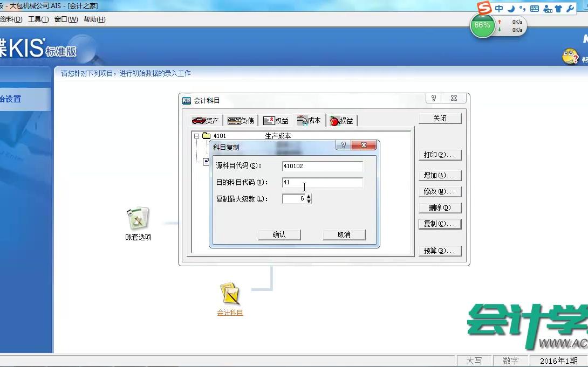Click the green 66% speed indicator
The width and height of the screenshot is (588, 367).
point(482,25)
